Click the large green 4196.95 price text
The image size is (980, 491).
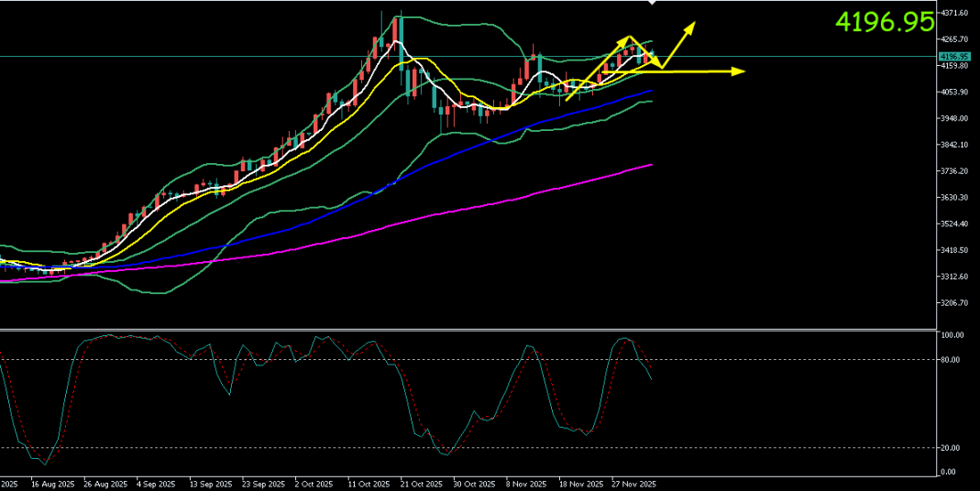coord(884,23)
